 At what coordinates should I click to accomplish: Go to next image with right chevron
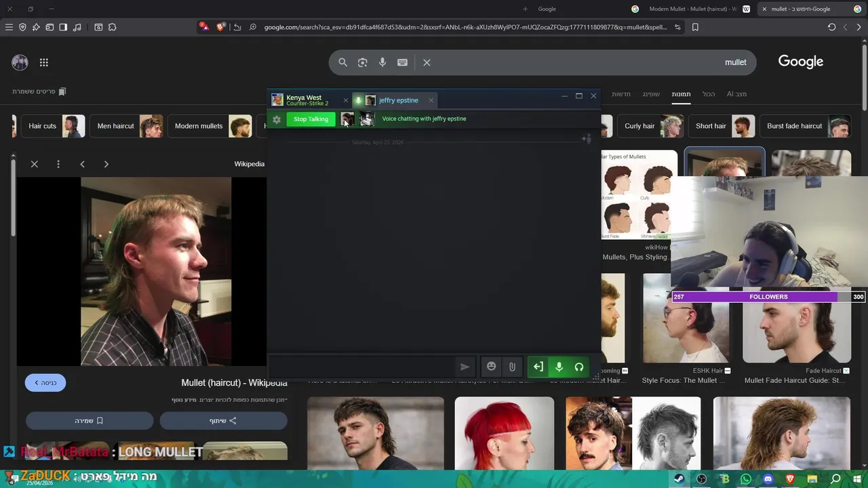point(106,164)
